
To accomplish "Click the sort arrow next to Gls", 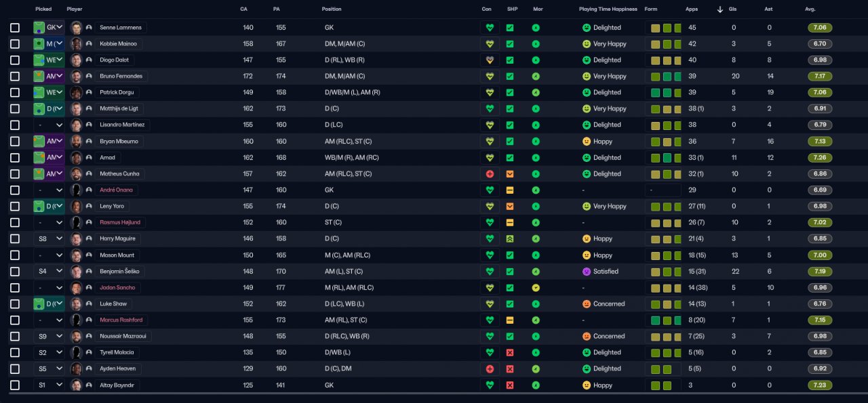I will click(x=720, y=9).
